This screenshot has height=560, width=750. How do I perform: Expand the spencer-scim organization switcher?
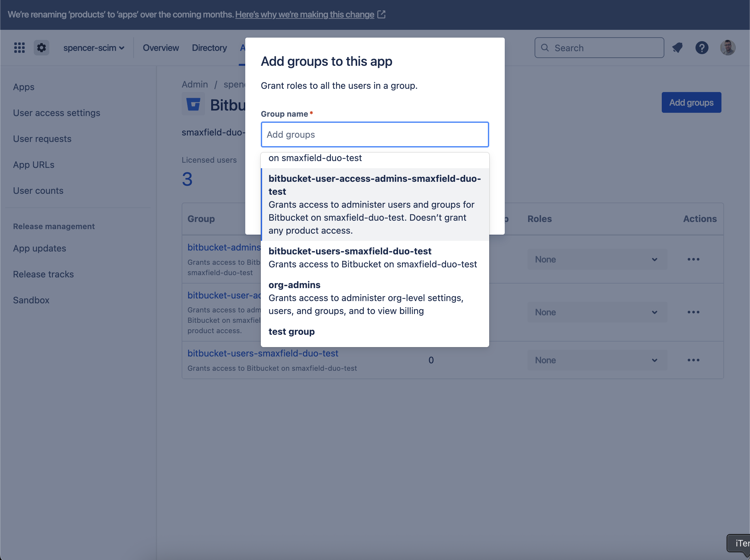[93, 48]
